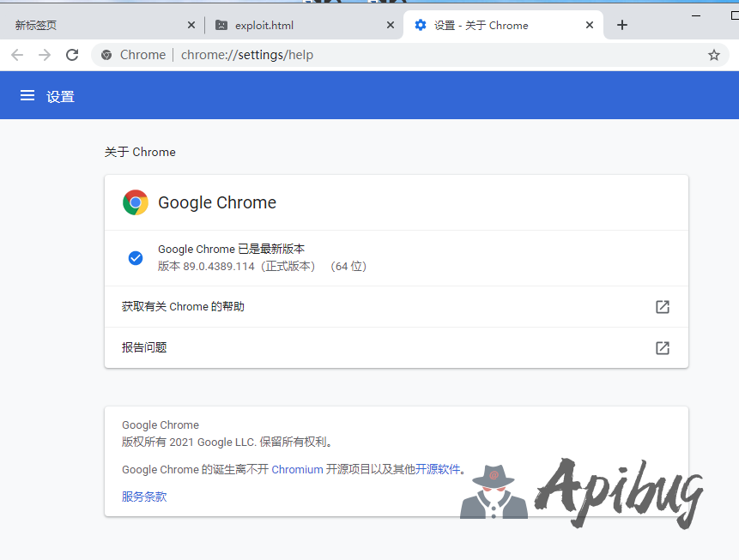739x560 pixels.
Task: Click external link icon for 报告问题
Action: pyautogui.click(x=662, y=348)
